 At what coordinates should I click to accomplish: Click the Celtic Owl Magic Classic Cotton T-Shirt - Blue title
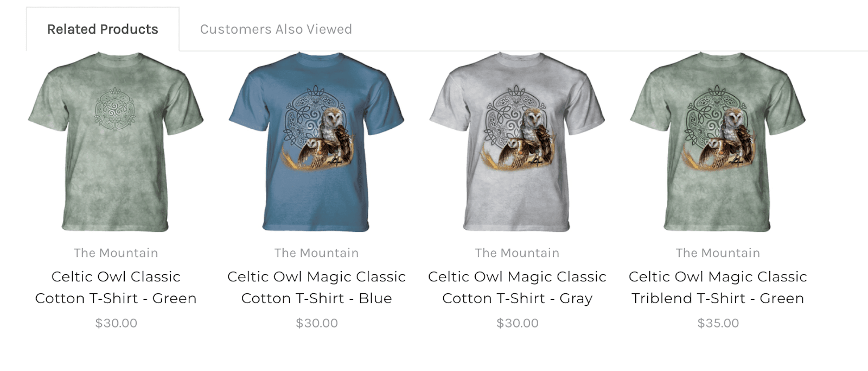(x=317, y=287)
